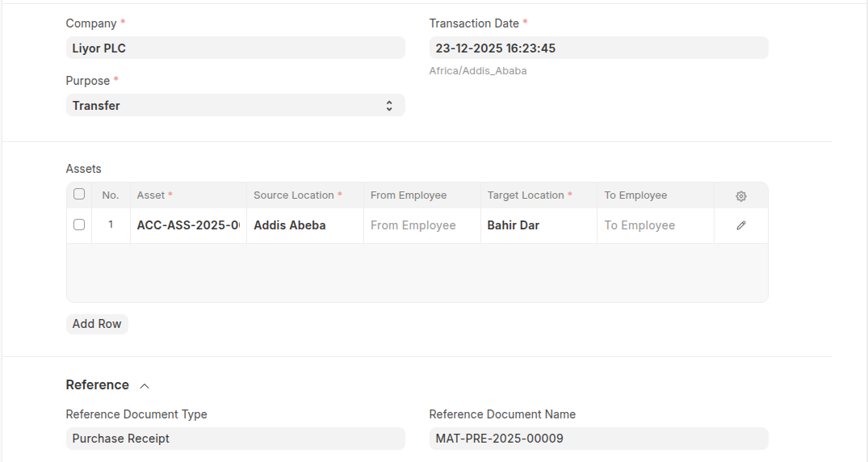Click the Company field with Liyor PLC
The width and height of the screenshot is (868, 462).
[235, 48]
